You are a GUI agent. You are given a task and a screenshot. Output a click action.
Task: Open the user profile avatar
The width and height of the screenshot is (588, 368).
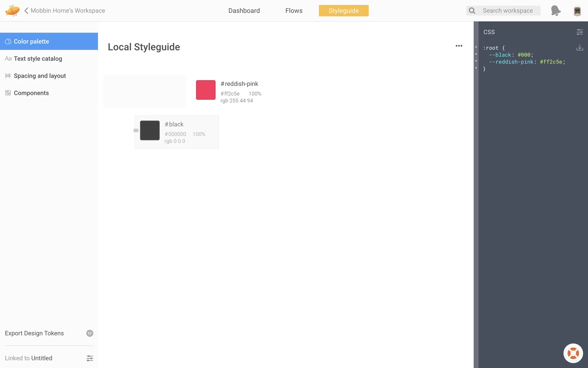pos(577,11)
